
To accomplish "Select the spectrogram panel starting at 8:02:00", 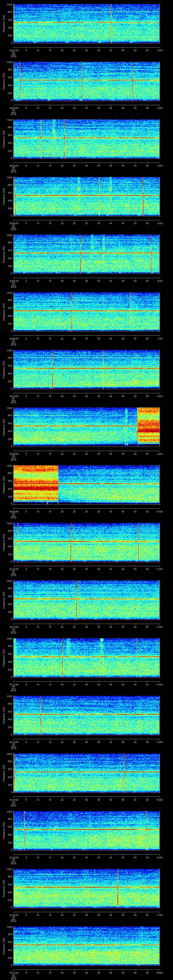I will [x=87, y=81].
